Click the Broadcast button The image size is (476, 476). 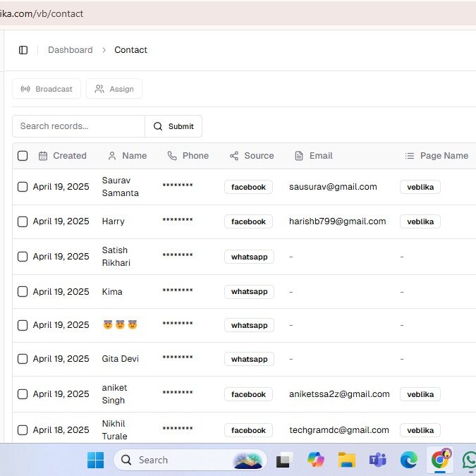[47, 89]
